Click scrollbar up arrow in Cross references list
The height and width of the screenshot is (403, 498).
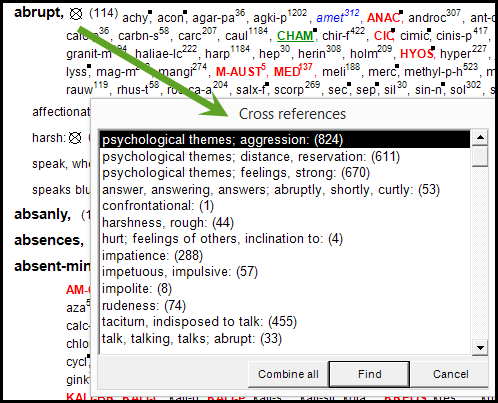[480, 137]
